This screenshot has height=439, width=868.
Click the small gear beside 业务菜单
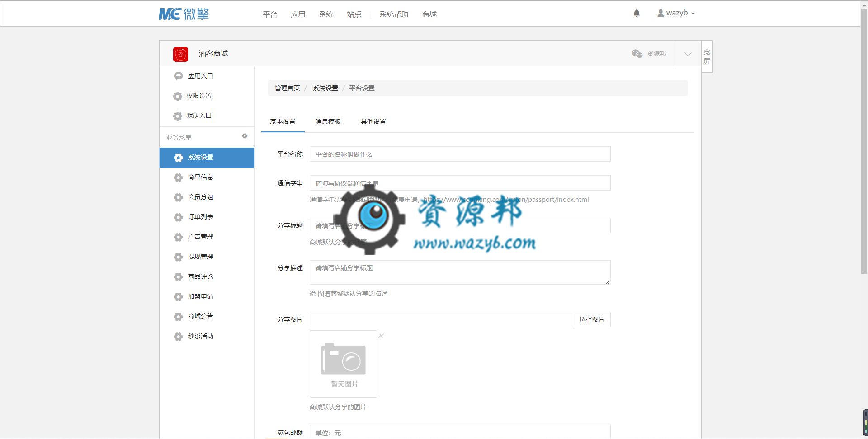(245, 136)
